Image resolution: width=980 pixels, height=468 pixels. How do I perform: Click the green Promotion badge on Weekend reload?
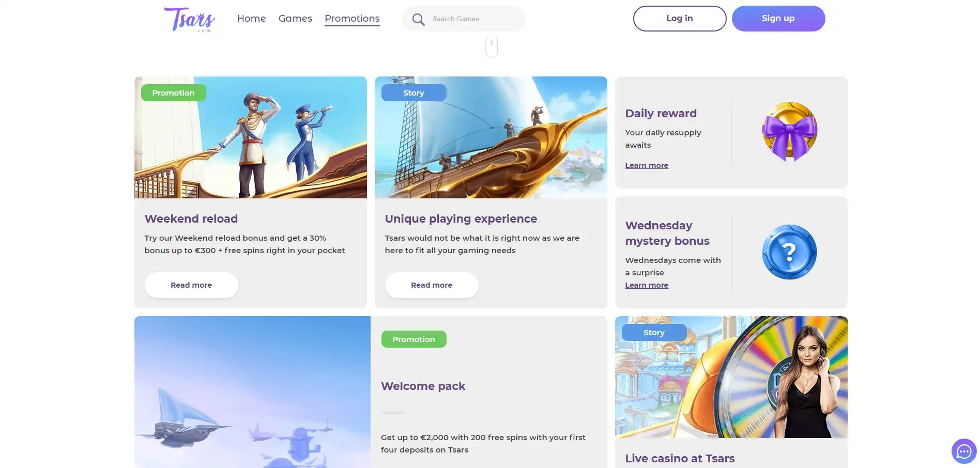(x=173, y=93)
